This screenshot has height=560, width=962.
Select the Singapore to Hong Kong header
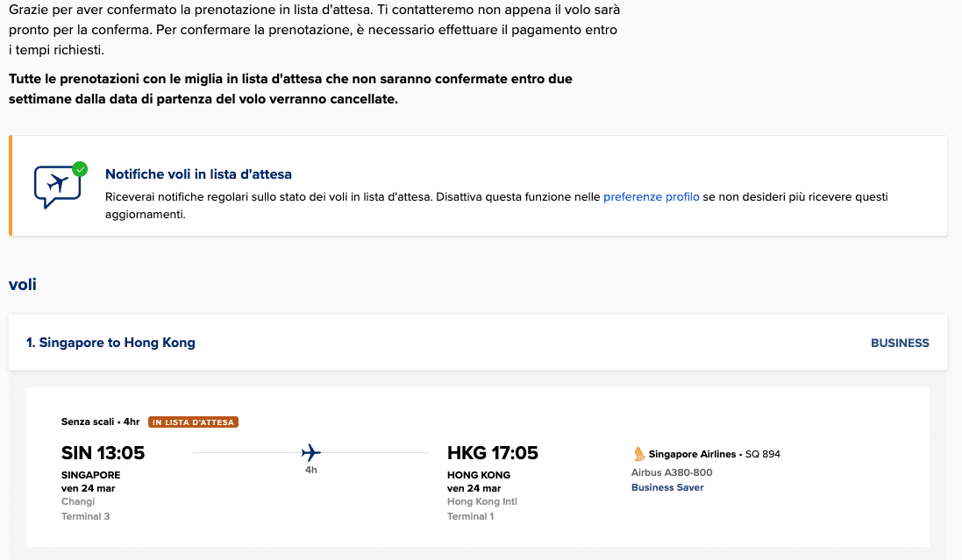110,343
